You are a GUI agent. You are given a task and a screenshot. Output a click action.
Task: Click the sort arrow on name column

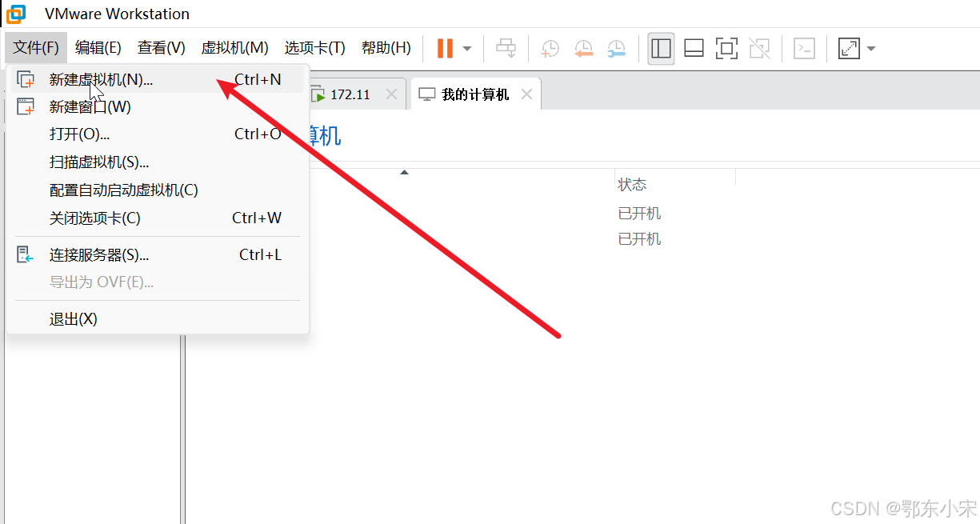click(405, 172)
